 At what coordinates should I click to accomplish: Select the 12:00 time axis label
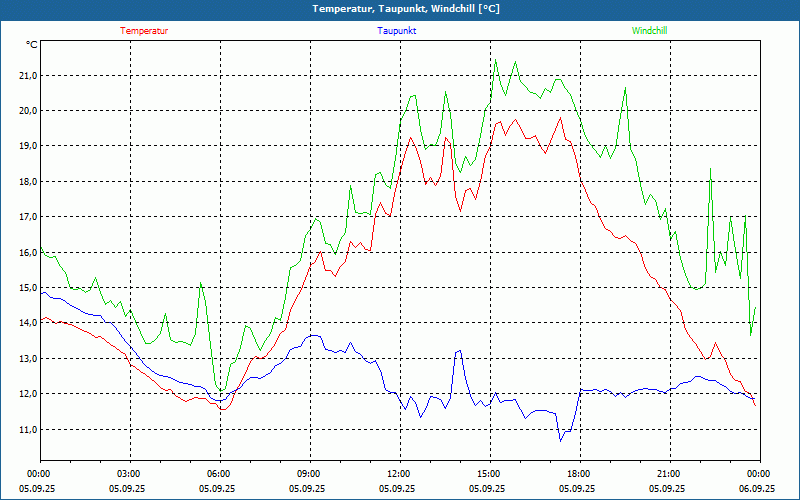click(399, 474)
